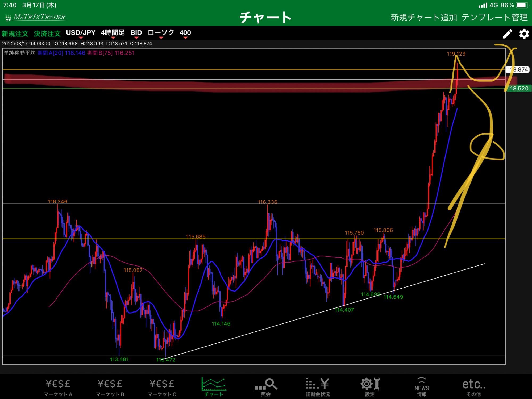Open chart settings gear icon
This screenshot has width=532, height=399.
click(524, 34)
